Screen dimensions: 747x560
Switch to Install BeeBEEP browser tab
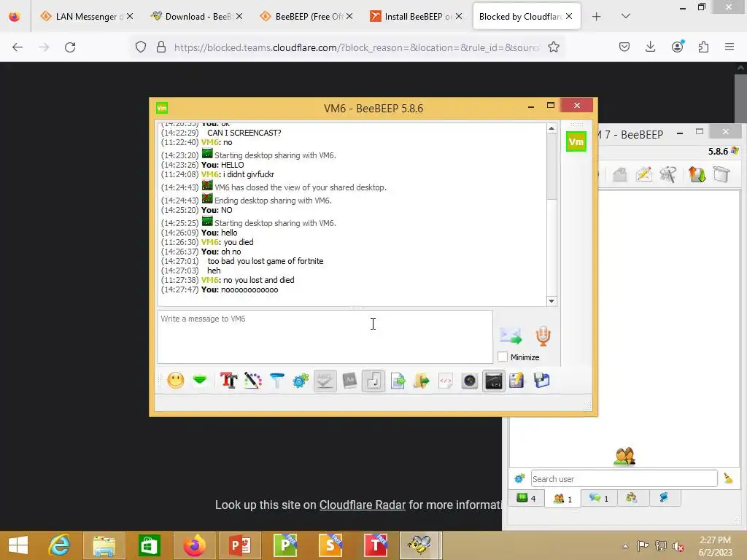416,17
